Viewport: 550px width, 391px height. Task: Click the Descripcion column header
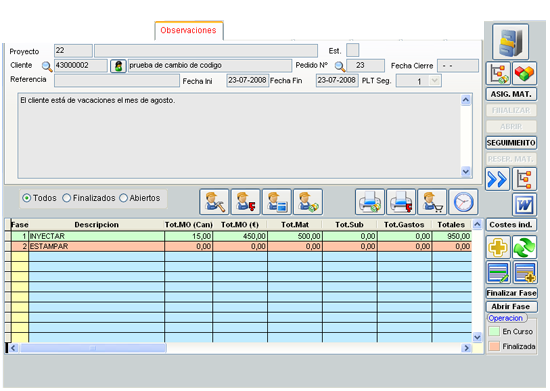point(96,225)
